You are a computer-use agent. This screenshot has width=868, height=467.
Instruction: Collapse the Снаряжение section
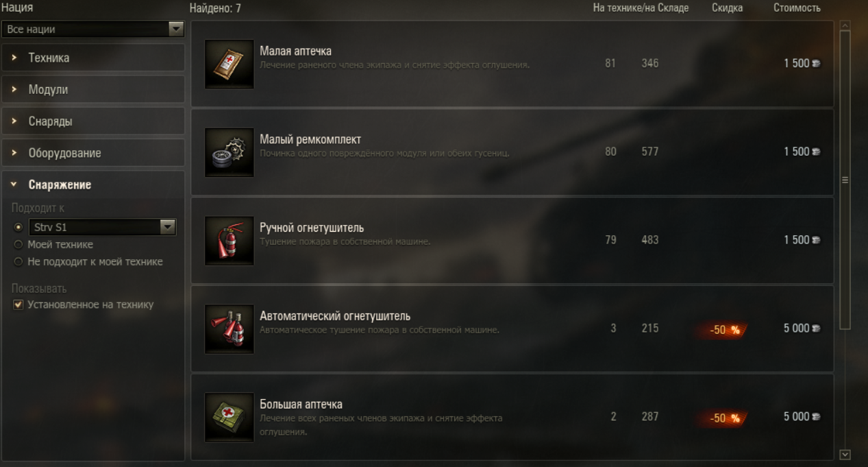(93, 184)
